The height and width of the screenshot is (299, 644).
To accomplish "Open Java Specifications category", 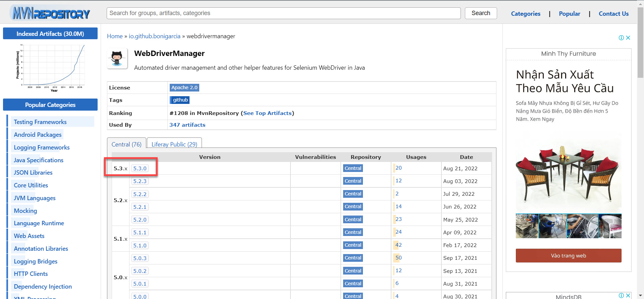I will tap(39, 160).
